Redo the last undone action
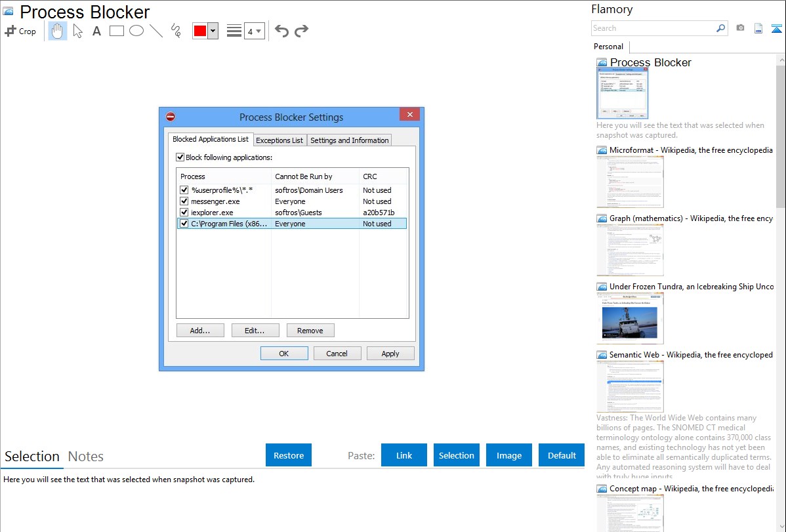Viewport: 786px width, 532px height. pyautogui.click(x=301, y=31)
